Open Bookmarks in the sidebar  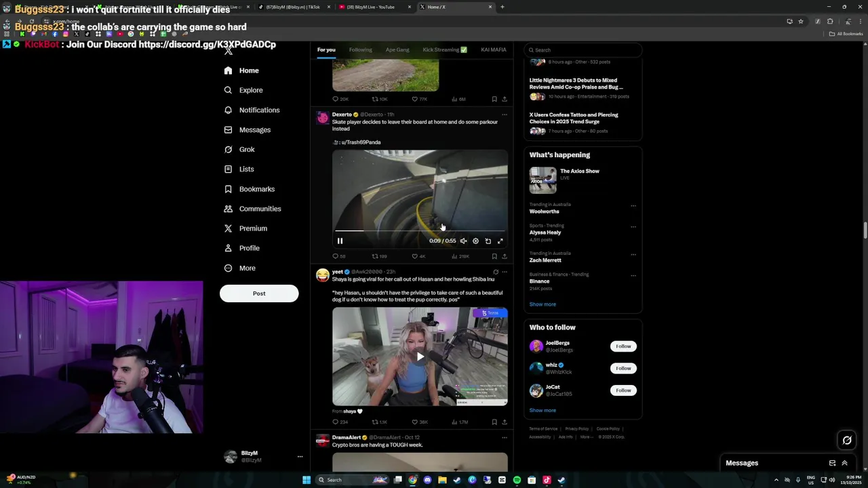(x=250, y=189)
